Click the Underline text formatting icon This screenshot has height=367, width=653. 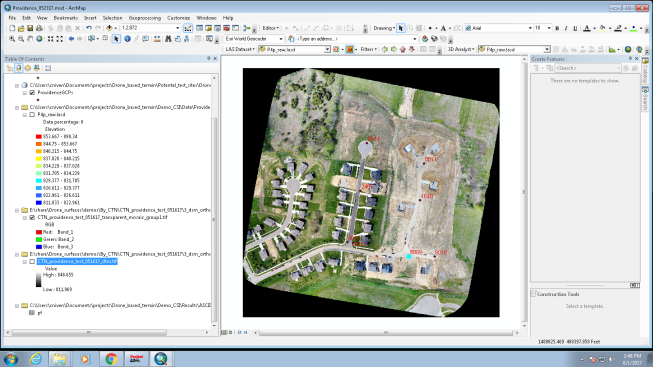pyautogui.click(x=575, y=28)
